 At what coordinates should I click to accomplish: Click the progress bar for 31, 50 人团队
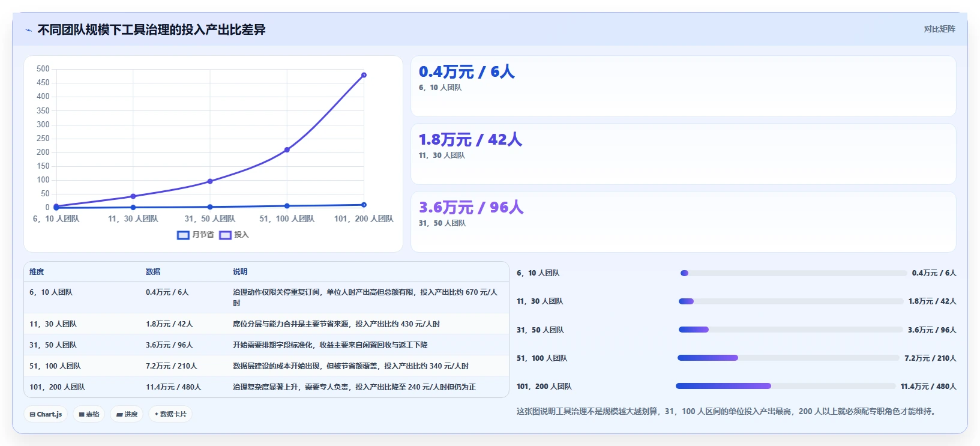click(x=791, y=330)
